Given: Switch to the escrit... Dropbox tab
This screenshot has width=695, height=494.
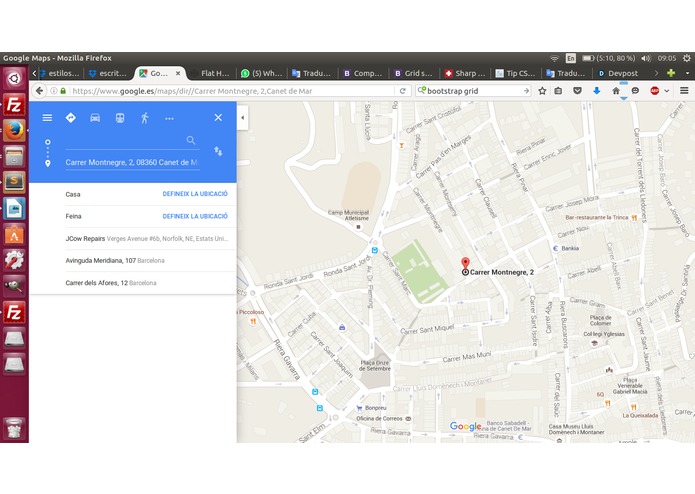Looking at the screenshot, I should point(108,73).
